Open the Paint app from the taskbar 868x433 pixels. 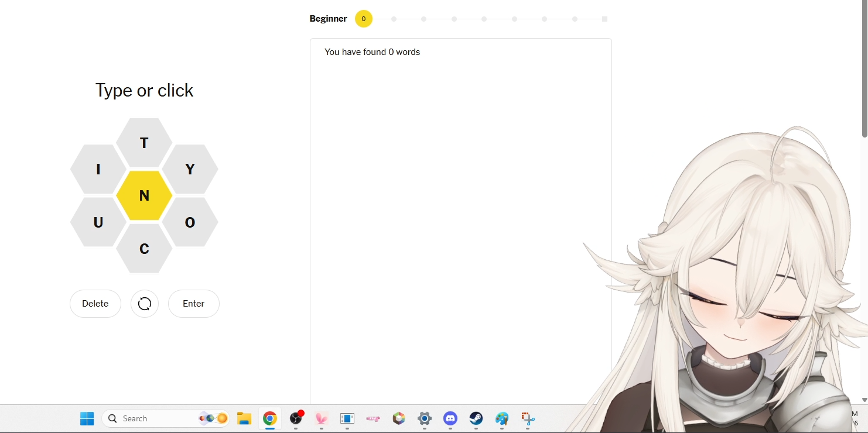502,418
